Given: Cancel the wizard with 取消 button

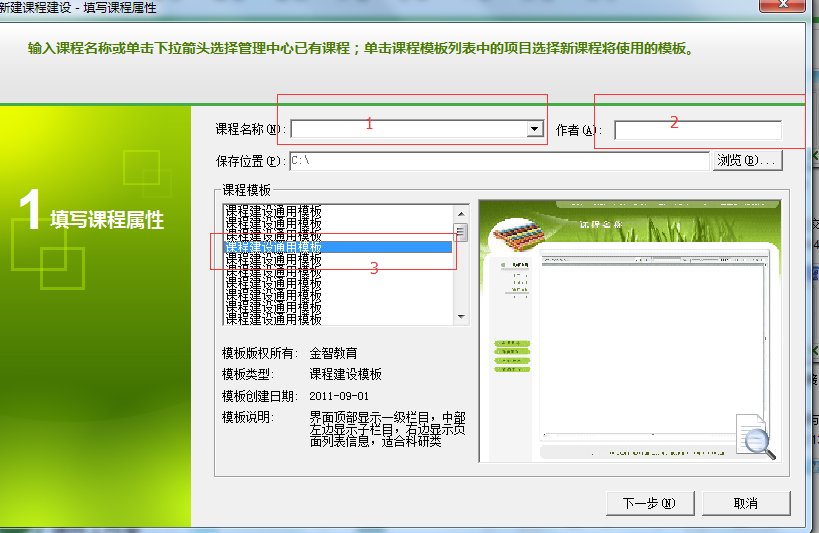Looking at the screenshot, I should [745, 503].
